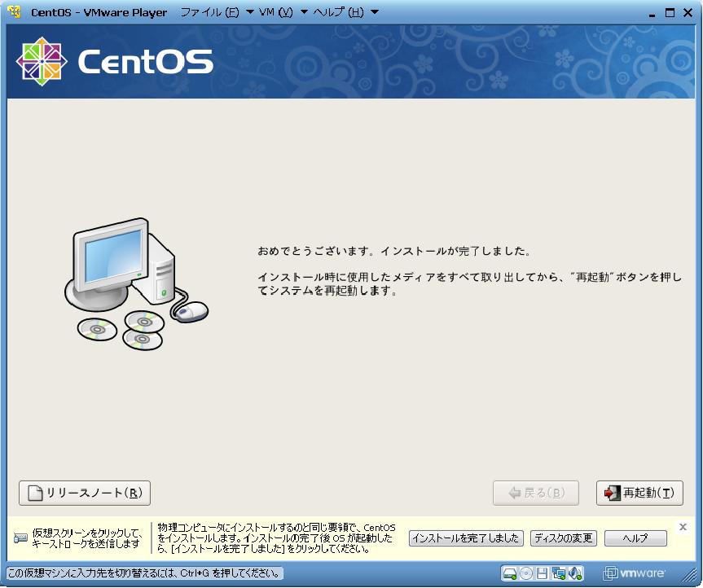Expand the VM(V) menu dropdown arrow

(304, 12)
